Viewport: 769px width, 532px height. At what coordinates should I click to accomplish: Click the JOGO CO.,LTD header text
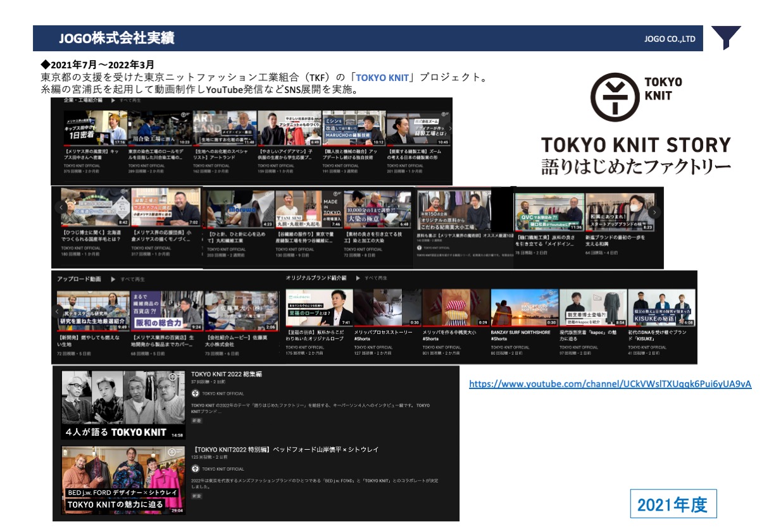point(670,39)
